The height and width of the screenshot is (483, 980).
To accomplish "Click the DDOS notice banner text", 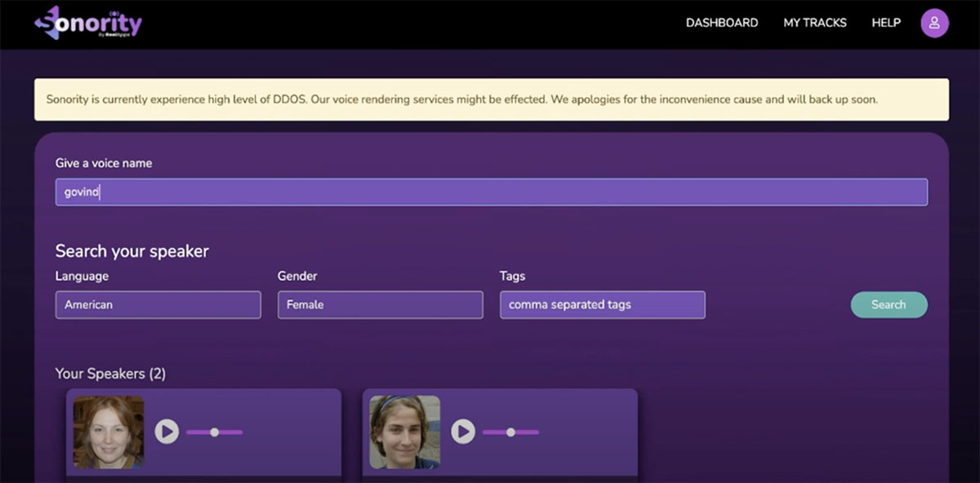I will pos(462,100).
